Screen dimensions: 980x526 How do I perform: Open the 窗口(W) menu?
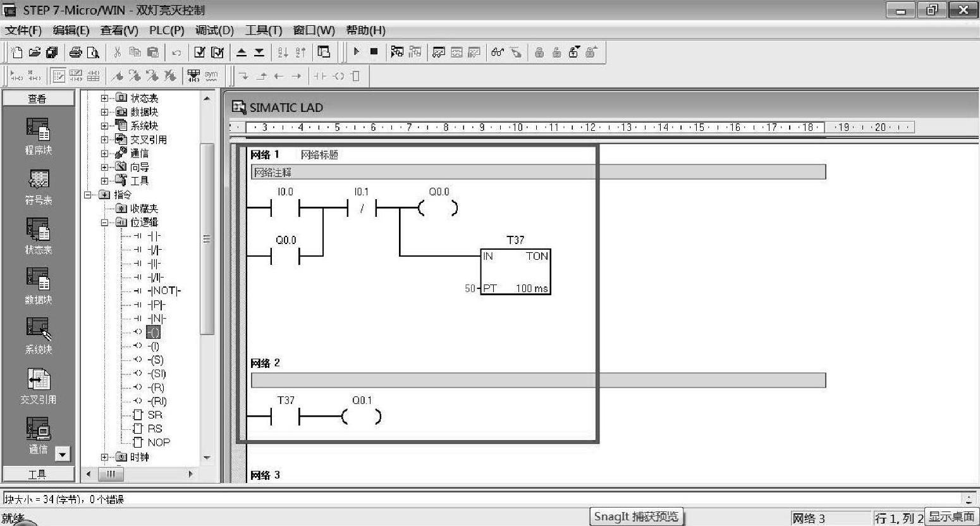(314, 30)
